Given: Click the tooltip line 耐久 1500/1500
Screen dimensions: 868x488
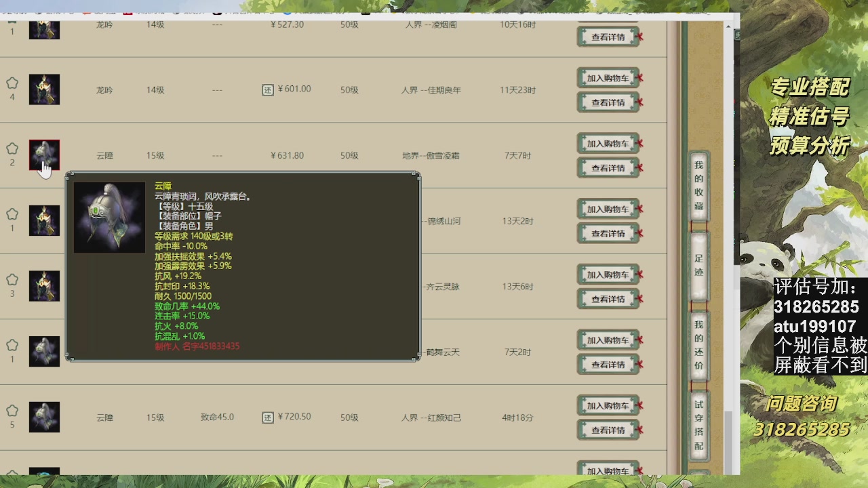Looking at the screenshot, I should pyautogui.click(x=183, y=296).
